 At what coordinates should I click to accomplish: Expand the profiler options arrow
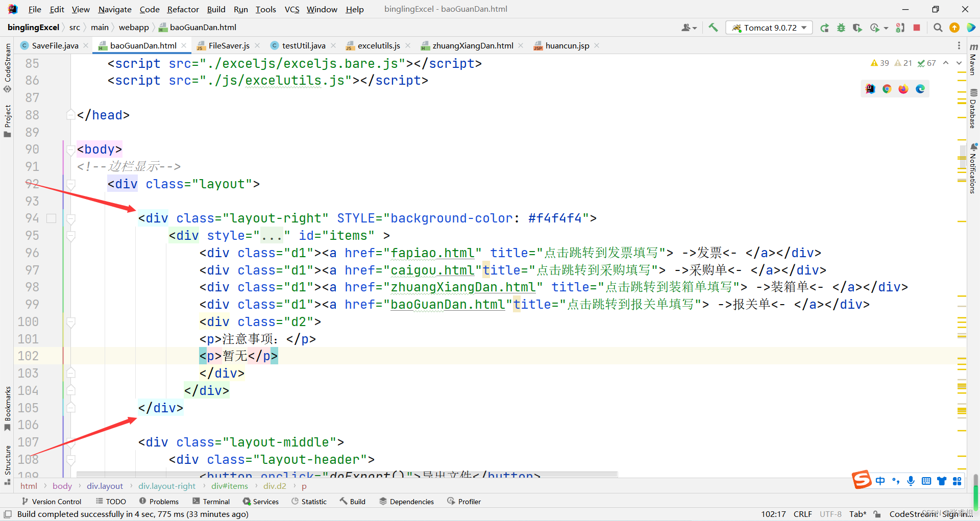tap(886, 28)
